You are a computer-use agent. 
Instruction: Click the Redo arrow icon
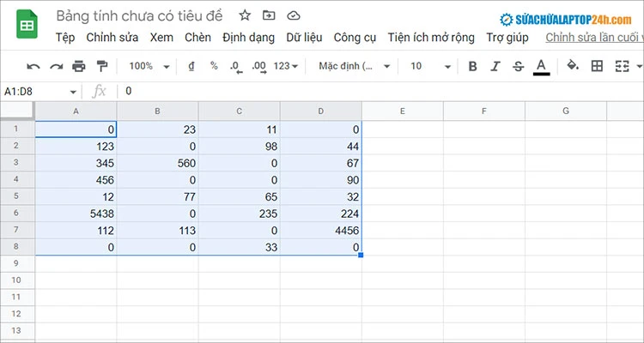pos(57,67)
